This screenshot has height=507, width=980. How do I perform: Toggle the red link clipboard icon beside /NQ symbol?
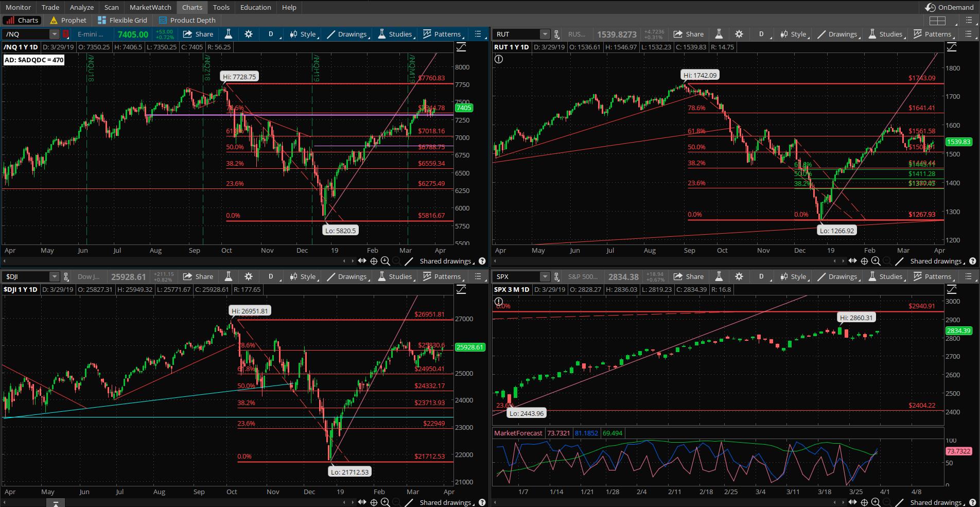66,34
